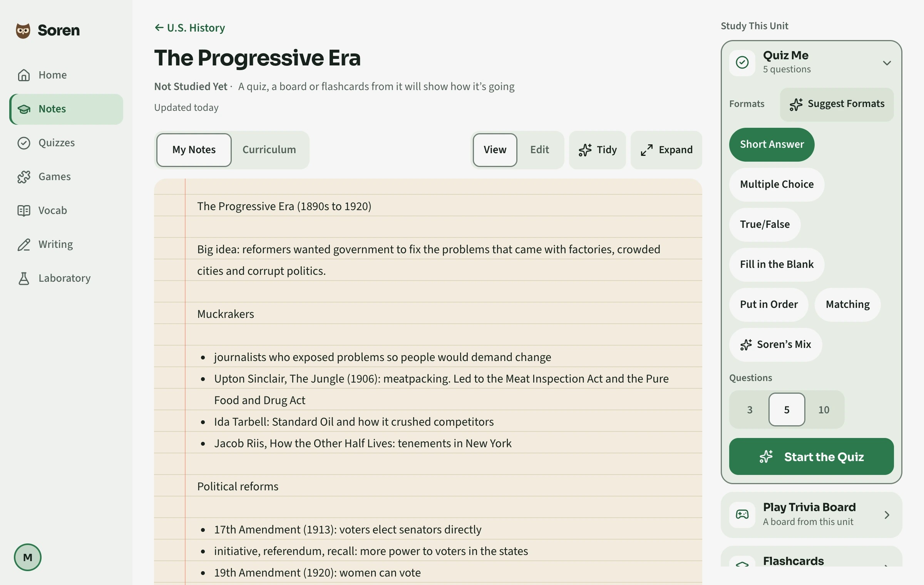The image size is (924, 585).
Task: Switch to the My Notes tab
Action: 194,150
